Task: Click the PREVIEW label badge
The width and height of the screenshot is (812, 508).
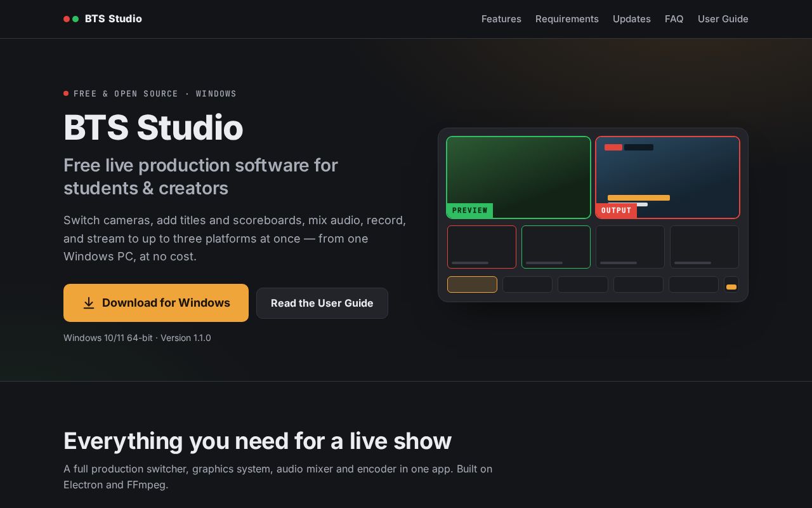Action: tap(470, 210)
